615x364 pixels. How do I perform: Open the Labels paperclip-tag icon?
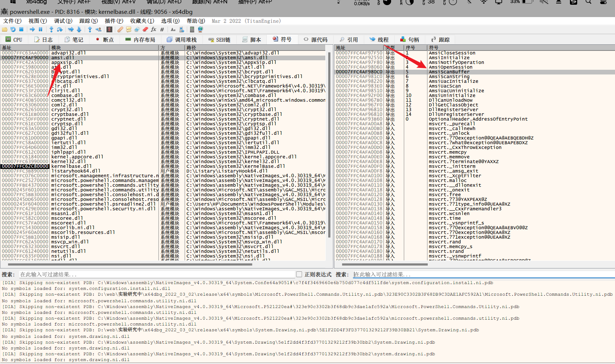click(x=137, y=29)
